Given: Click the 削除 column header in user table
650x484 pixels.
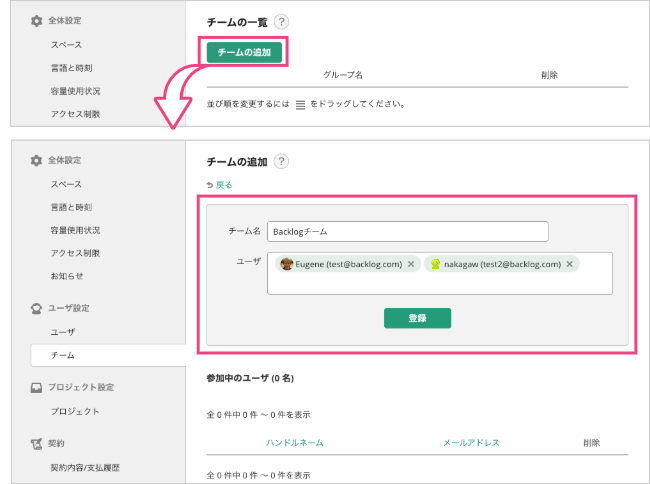Looking at the screenshot, I should 592,443.
